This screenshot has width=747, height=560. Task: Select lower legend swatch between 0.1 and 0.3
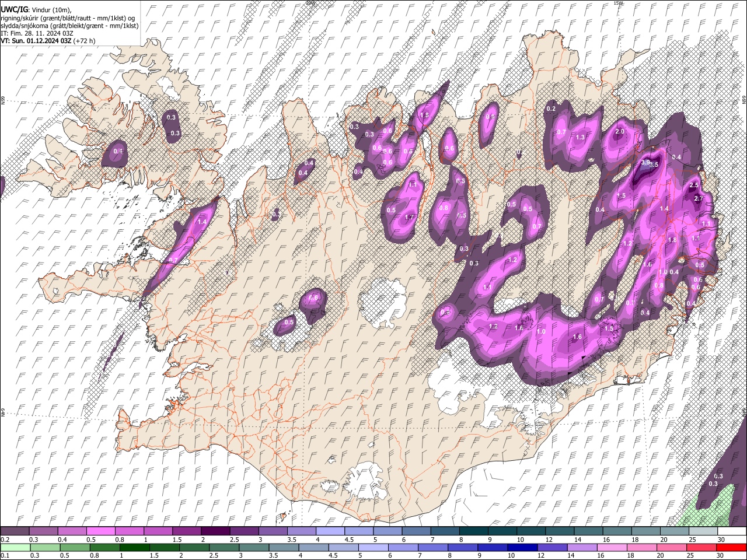tap(16, 547)
